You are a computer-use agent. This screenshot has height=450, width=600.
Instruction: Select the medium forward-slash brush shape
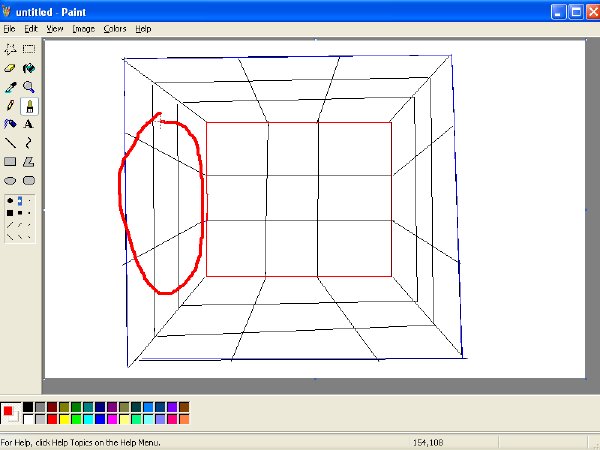tap(20, 225)
